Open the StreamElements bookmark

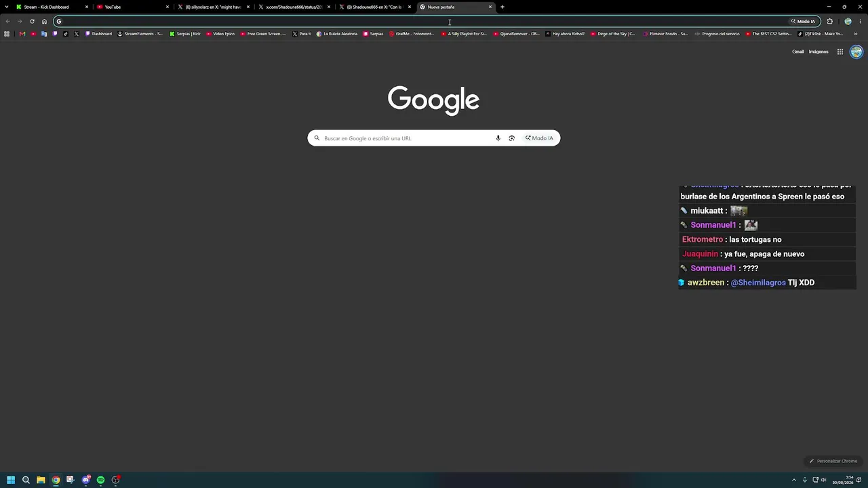(x=140, y=34)
